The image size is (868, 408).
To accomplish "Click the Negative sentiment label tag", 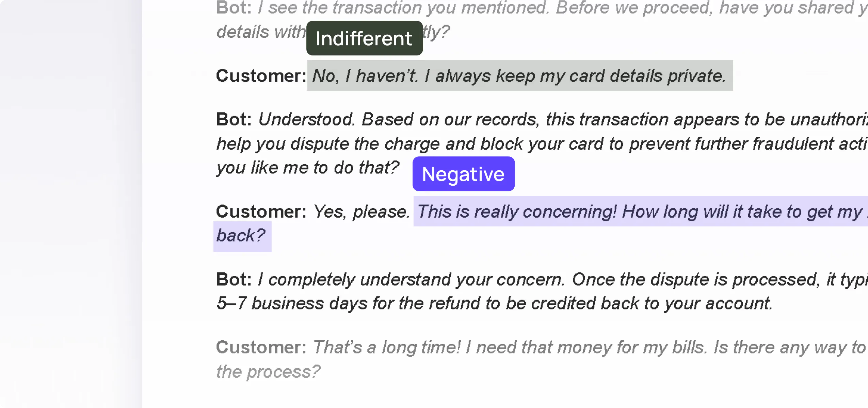I will (463, 174).
